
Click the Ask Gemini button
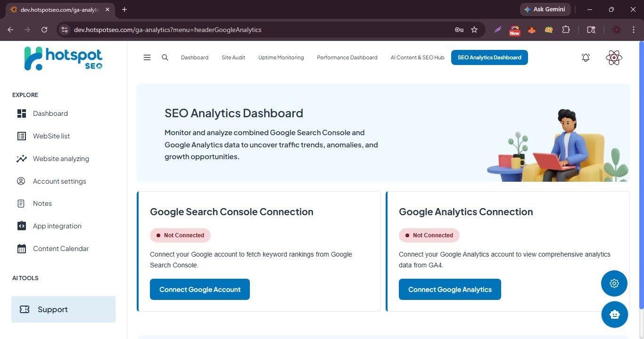(x=545, y=9)
